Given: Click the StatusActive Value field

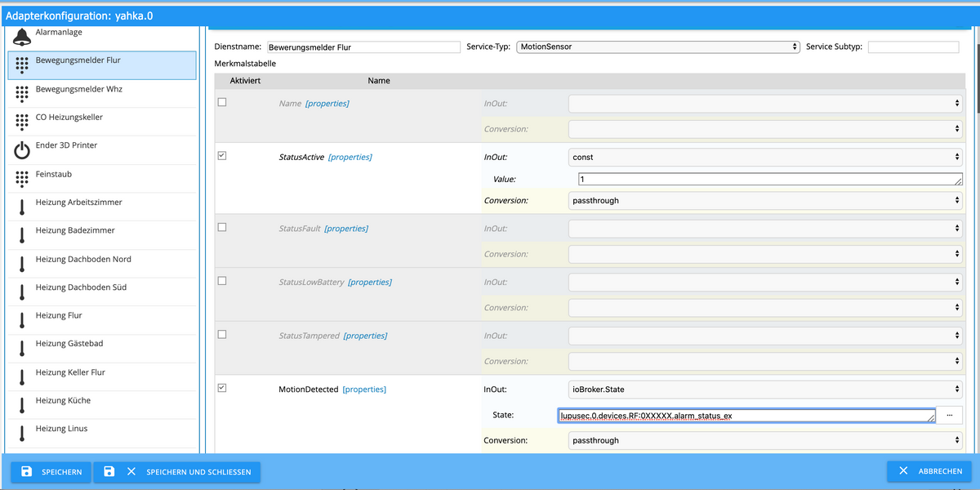Looking at the screenshot, I should [x=770, y=179].
